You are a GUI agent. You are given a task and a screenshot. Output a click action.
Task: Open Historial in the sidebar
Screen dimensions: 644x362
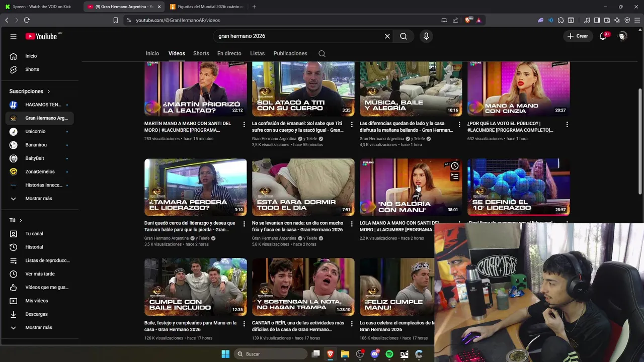[x=40, y=247]
